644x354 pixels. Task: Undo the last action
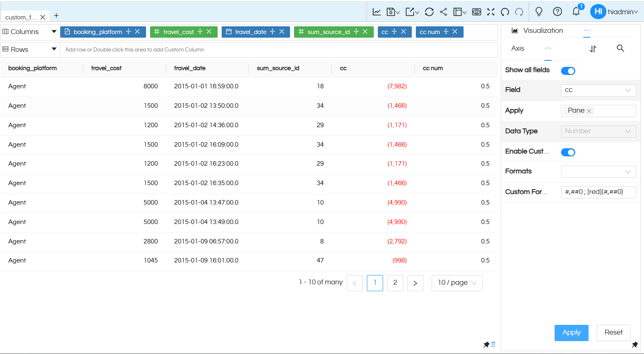[x=505, y=12]
